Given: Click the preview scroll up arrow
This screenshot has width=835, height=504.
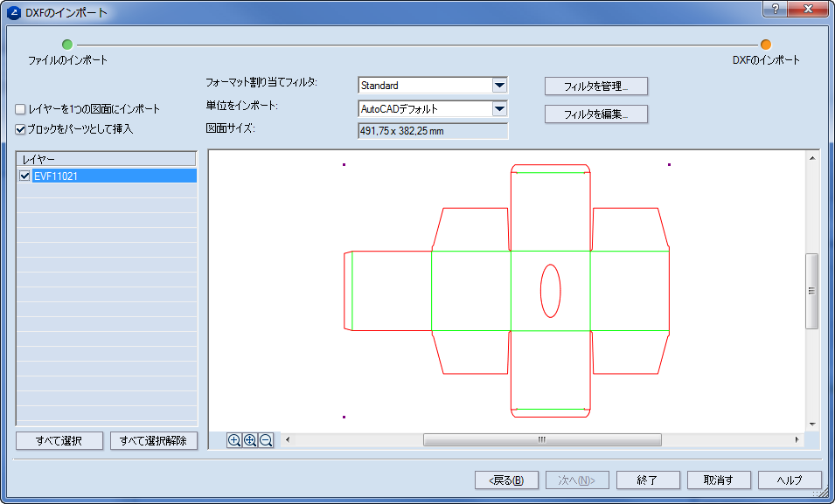Looking at the screenshot, I should (x=812, y=158).
